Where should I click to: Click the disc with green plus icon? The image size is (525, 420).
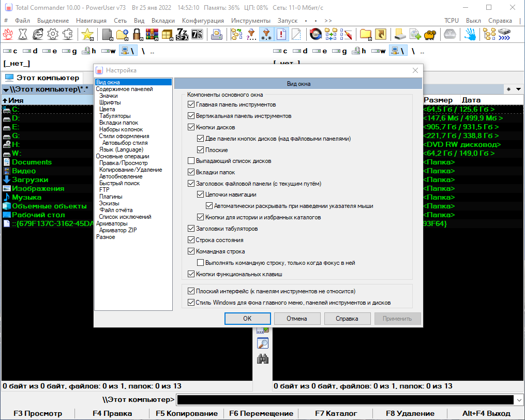coord(415,34)
